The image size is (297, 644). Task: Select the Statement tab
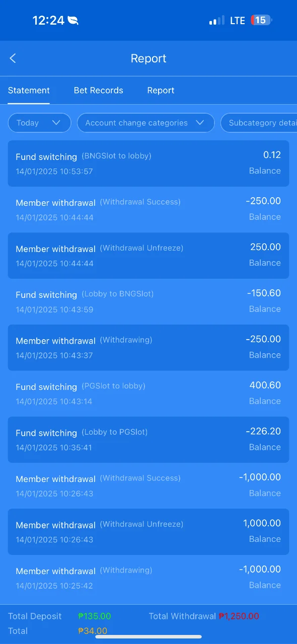click(29, 91)
